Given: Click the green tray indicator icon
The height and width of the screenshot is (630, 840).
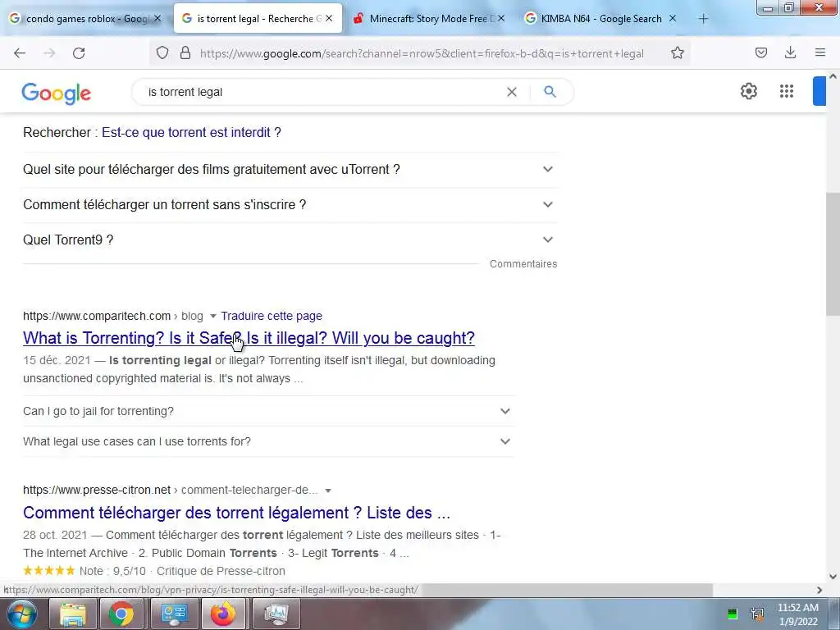Looking at the screenshot, I should click(733, 614).
